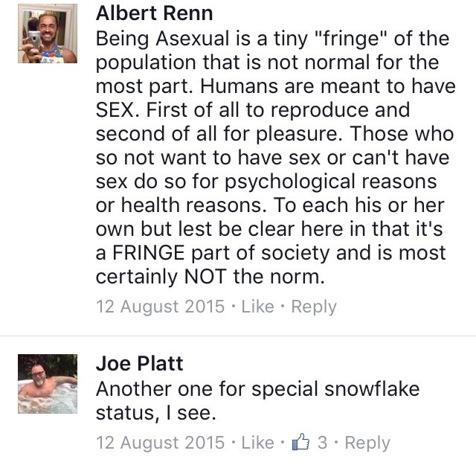The image size is (476, 465).
Task: Click the timestamp on Joe Platt's comment
Action: point(160,443)
